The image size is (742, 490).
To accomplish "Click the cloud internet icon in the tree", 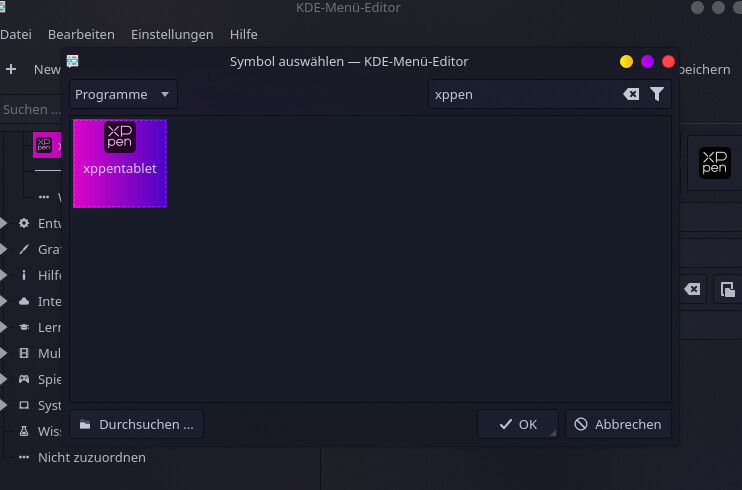I will pyautogui.click(x=24, y=301).
